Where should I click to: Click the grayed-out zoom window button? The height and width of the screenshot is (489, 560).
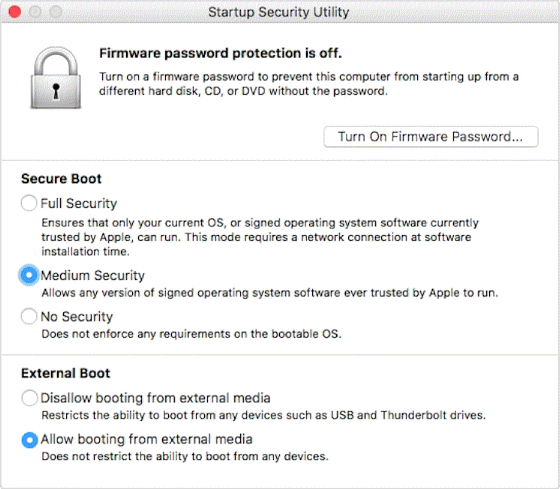coord(56,12)
